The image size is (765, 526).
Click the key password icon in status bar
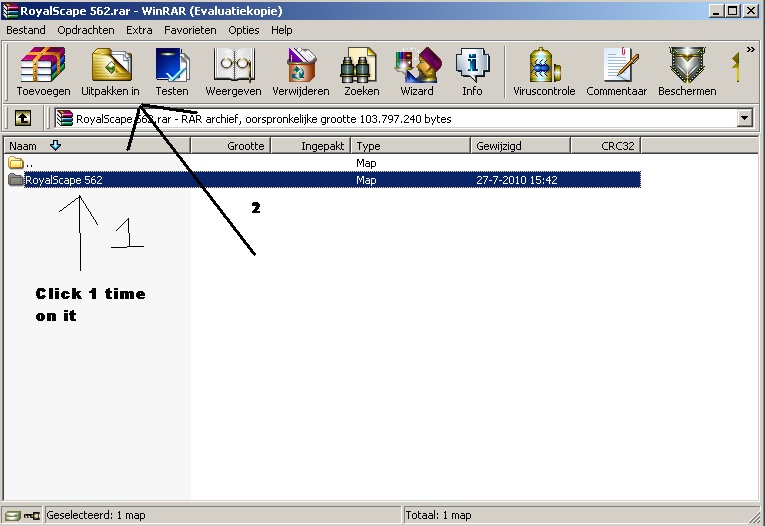tap(32, 515)
